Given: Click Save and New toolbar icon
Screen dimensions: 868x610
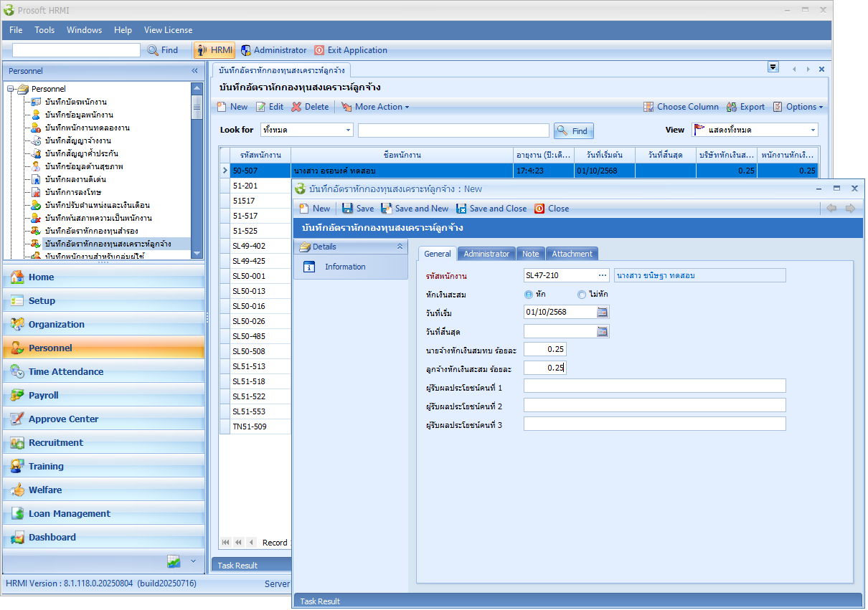Looking at the screenshot, I should point(387,209).
